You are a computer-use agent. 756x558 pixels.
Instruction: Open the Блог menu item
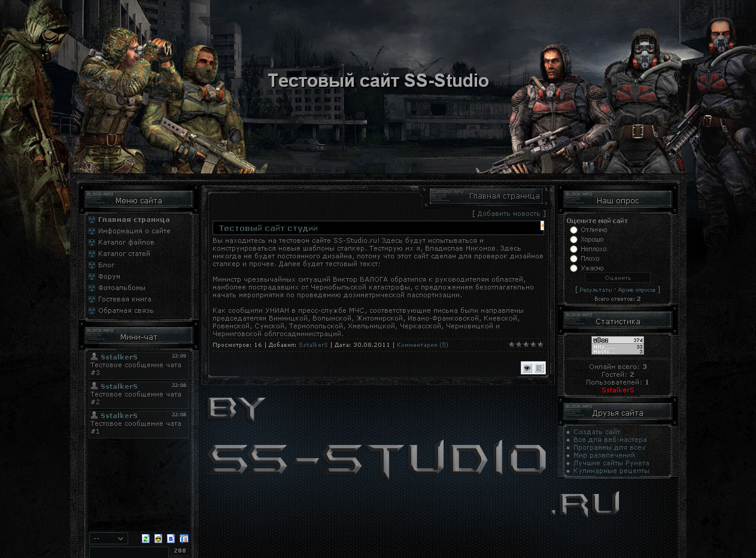(x=107, y=265)
